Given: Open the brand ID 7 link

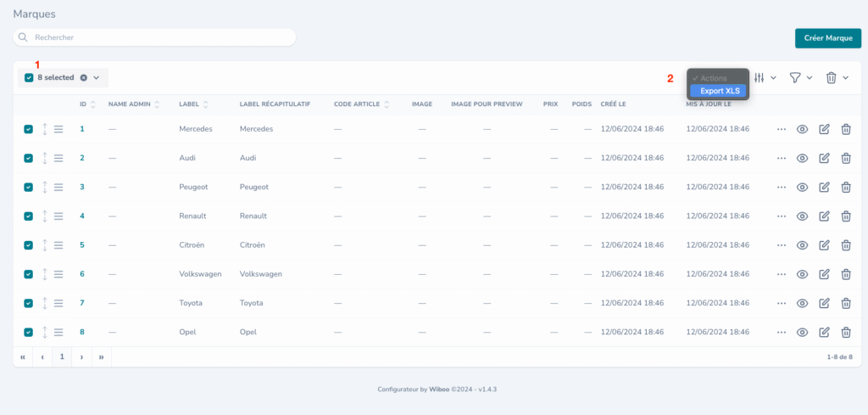Looking at the screenshot, I should point(82,303).
